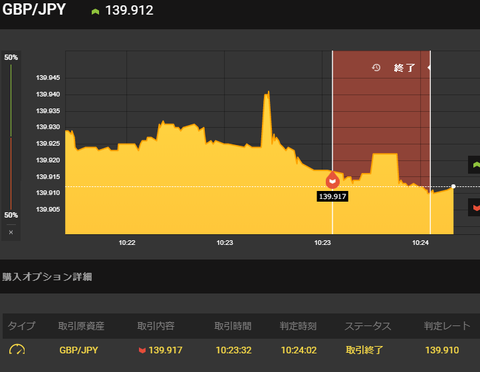This screenshot has width=480, height=372.
Task: Click the current rate 139.912
Action: (x=129, y=10)
